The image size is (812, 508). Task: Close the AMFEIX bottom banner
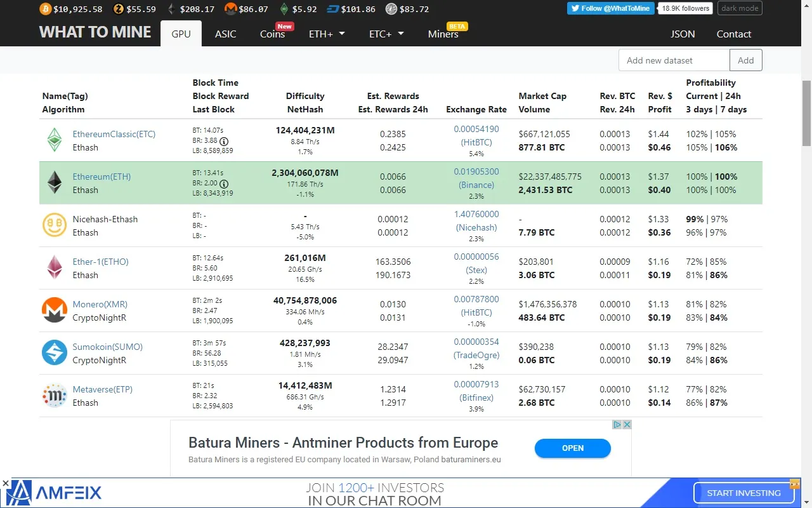pyautogui.click(x=5, y=483)
